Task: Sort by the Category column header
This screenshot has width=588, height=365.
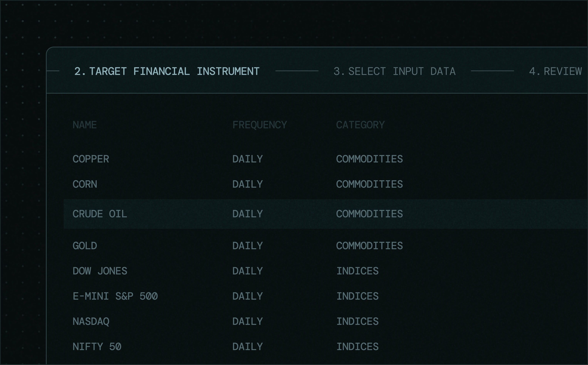Action: point(360,125)
